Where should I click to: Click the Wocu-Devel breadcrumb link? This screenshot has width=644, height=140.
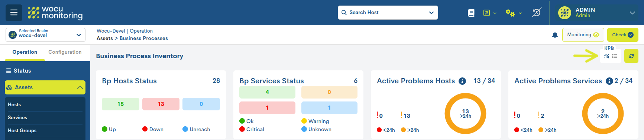click(x=111, y=31)
